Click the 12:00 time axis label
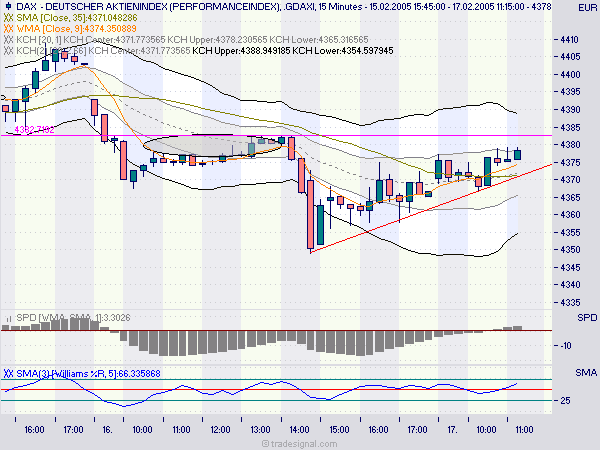The height and width of the screenshot is (450, 600). tap(220, 430)
